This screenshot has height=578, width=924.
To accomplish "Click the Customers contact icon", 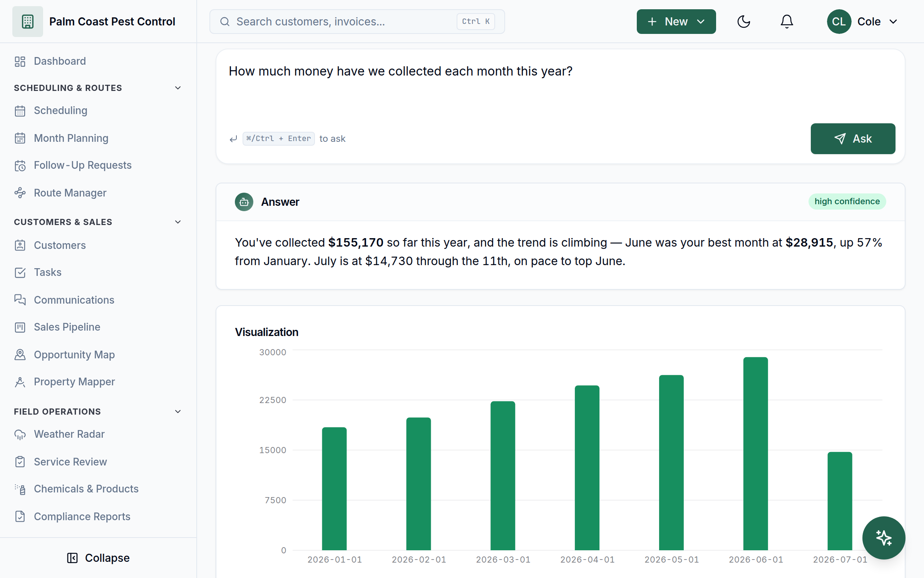I will pyautogui.click(x=20, y=245).
